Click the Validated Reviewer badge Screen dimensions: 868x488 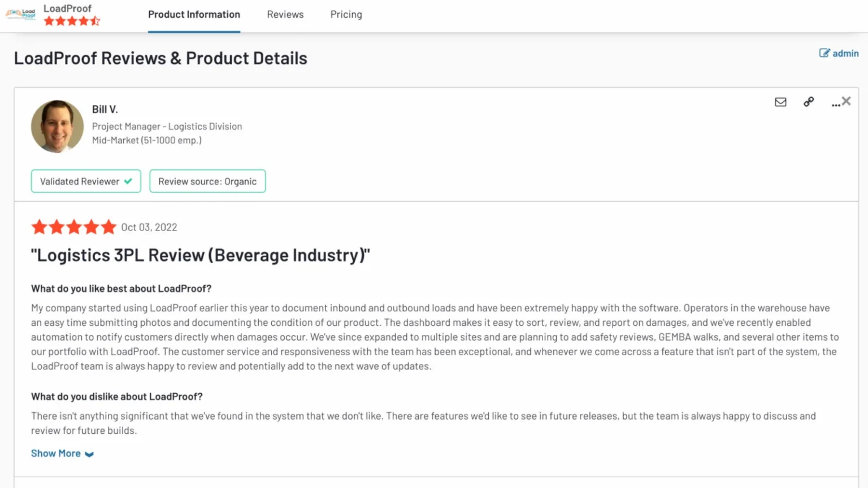tap(86, 181)
